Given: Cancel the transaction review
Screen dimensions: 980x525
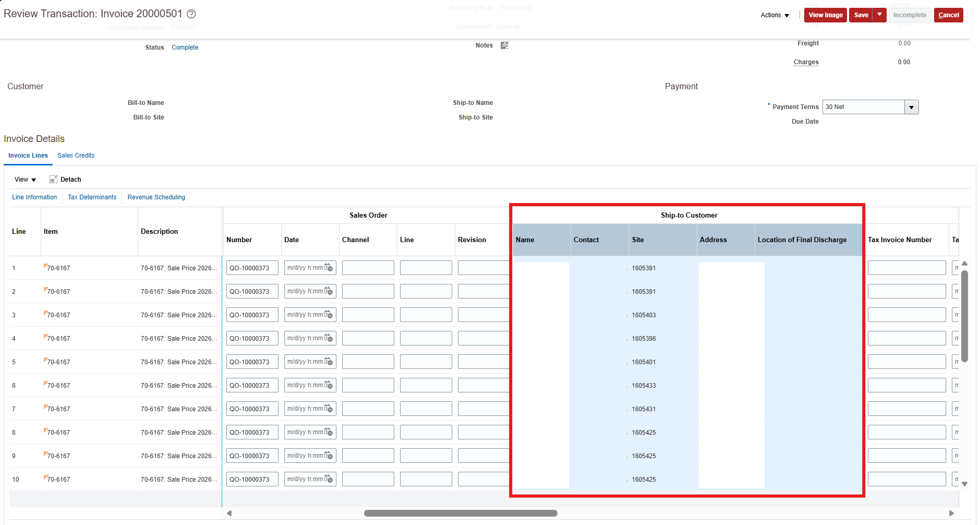Looking at the screenshot, I should pos(949,15).
